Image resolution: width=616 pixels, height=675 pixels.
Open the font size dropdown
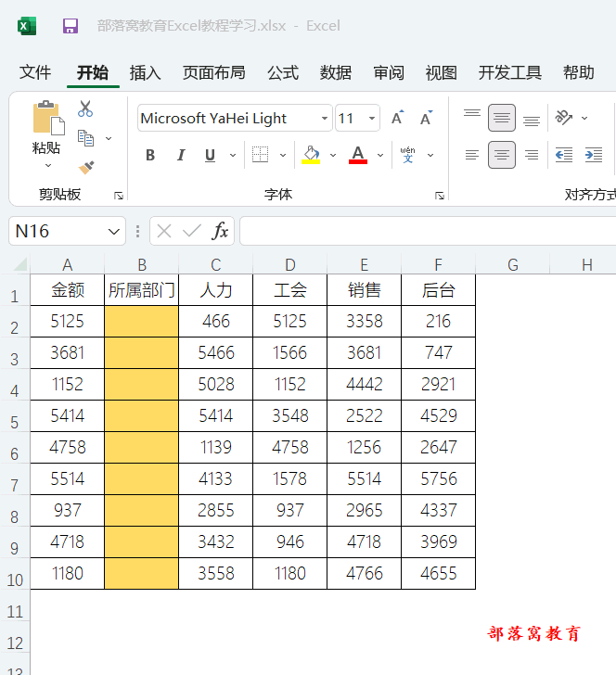tap(372, 118)
